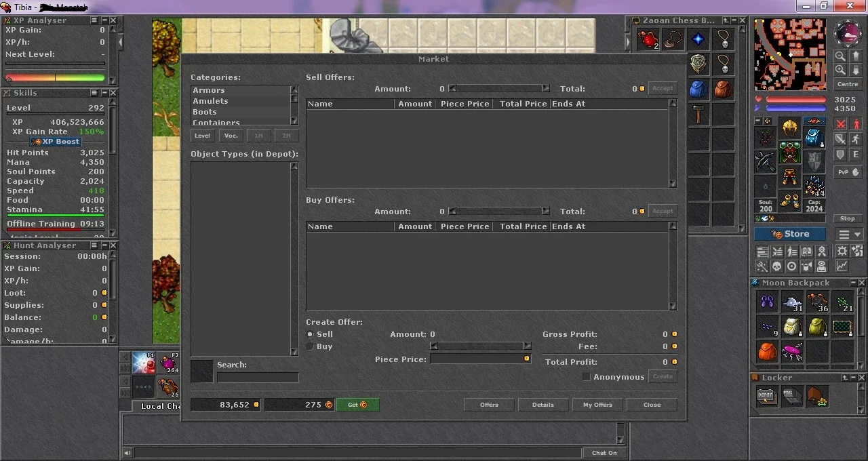This screenshot has width=868, height=461.
Task: Open the depot chest in Locker
Action: coord(767,396)
